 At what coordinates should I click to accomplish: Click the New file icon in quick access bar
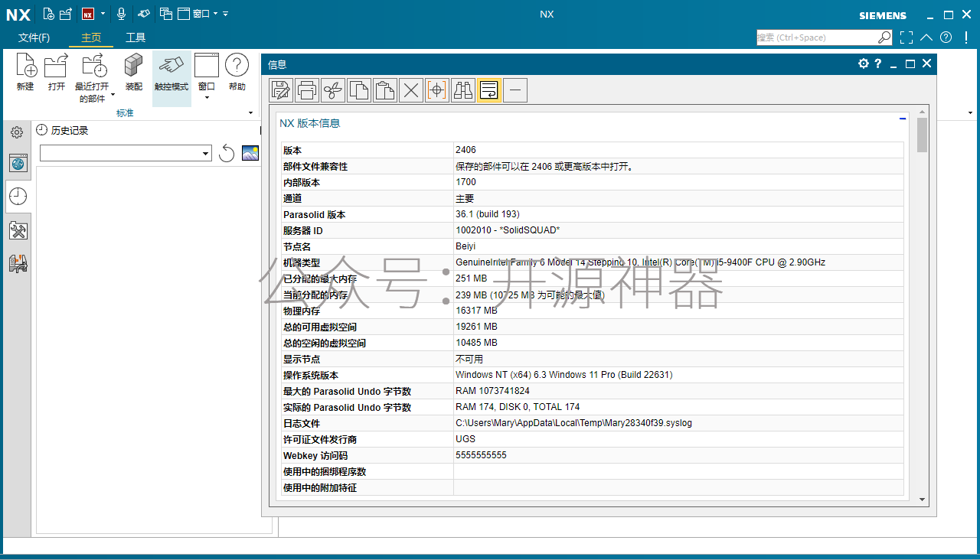tap(48, 14)
